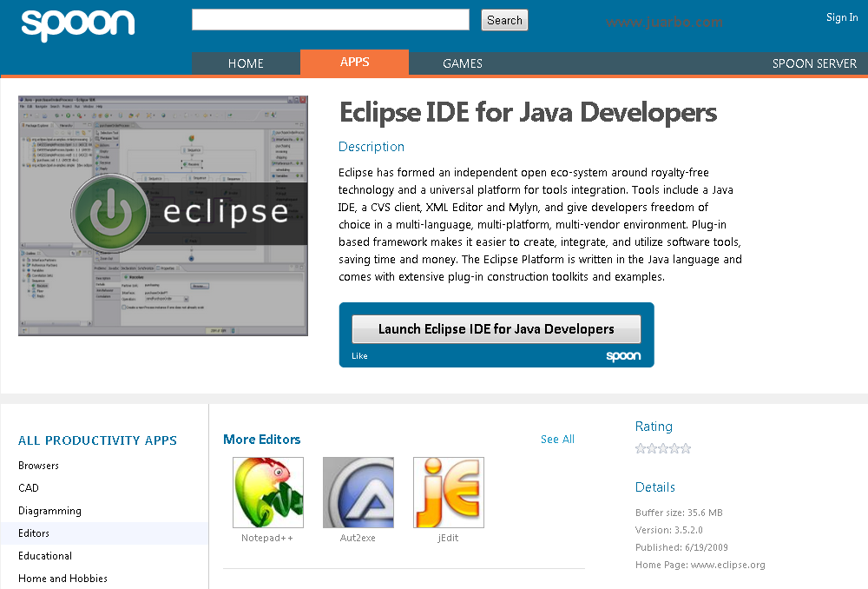The width and height of the screenshot is (868, 589).
Task: Open the GAMES tab
Action: (x=463, y=63)
